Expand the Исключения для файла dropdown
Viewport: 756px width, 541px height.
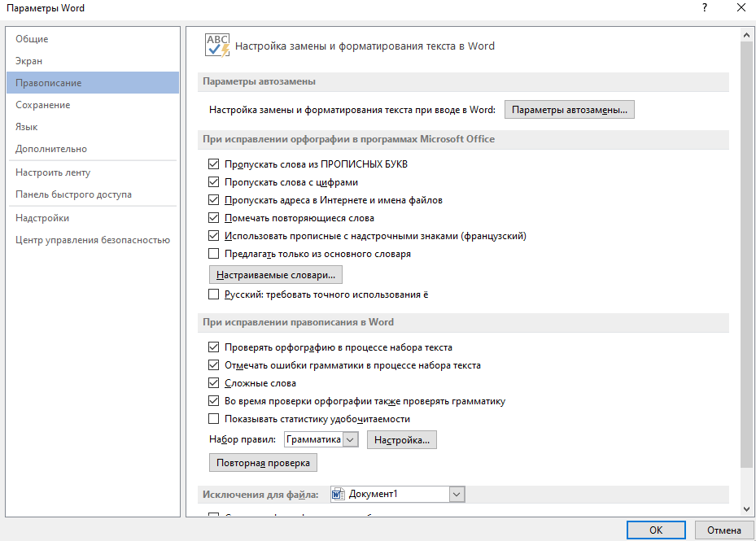tap(457, 494)
